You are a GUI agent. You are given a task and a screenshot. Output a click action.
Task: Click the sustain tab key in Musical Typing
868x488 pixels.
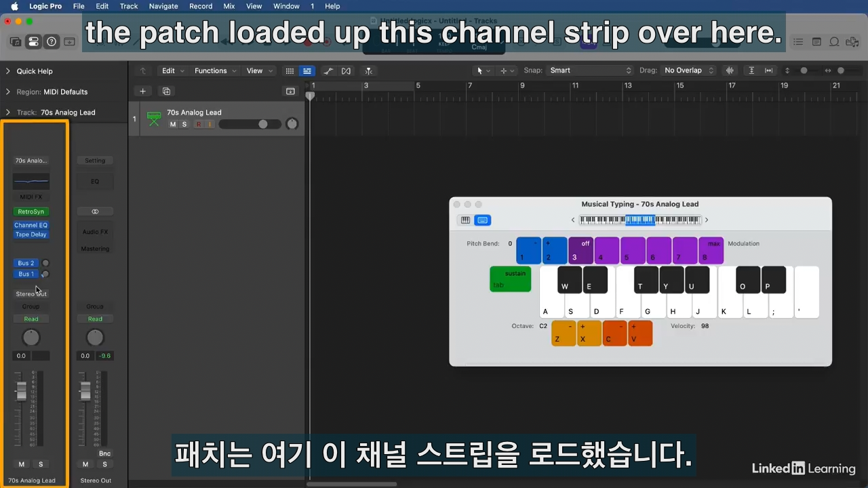click(511, 279)
